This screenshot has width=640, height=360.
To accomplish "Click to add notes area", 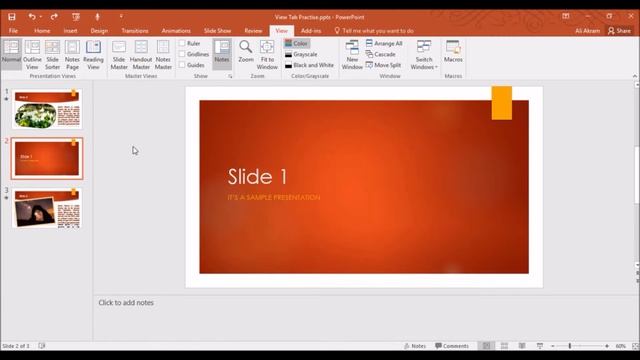I will (126, 302).
